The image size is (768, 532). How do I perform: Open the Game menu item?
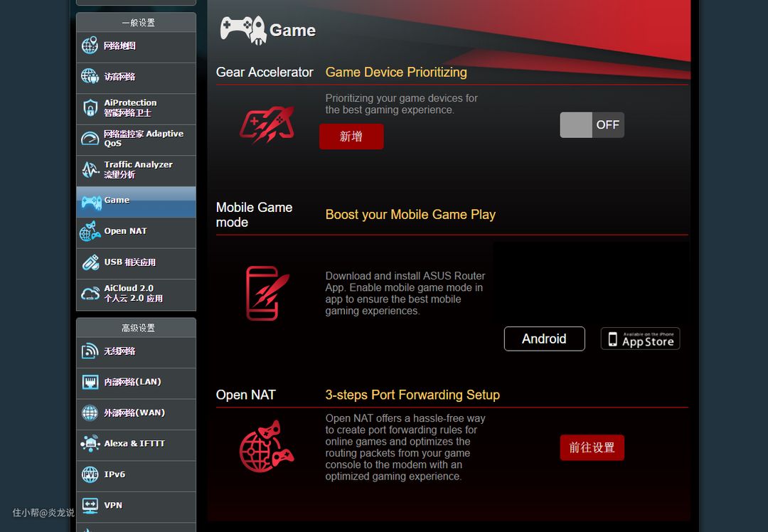136,201
